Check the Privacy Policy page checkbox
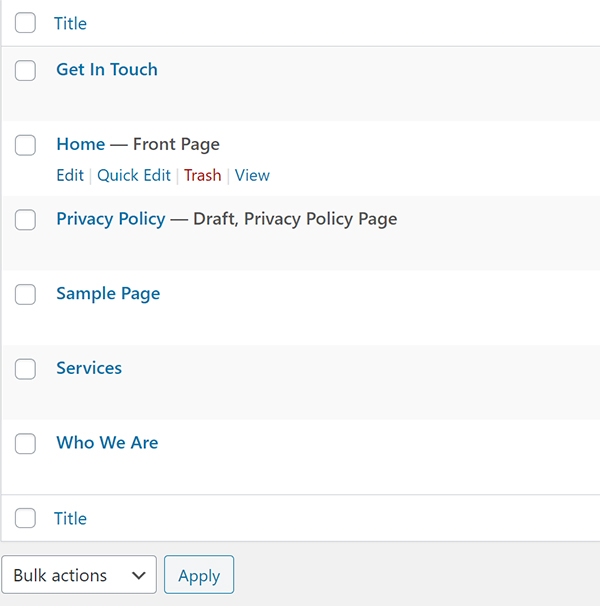The image size is (600, 606). click(26, 220)
